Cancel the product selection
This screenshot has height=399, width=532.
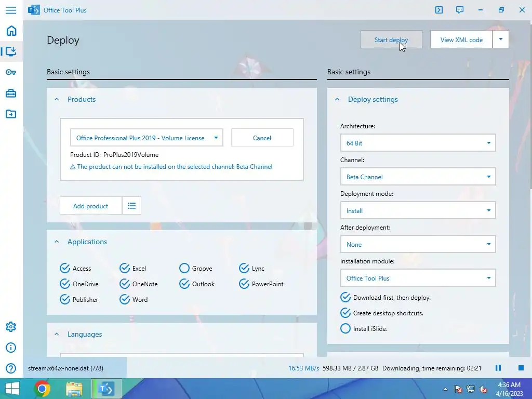click(262, 138)
